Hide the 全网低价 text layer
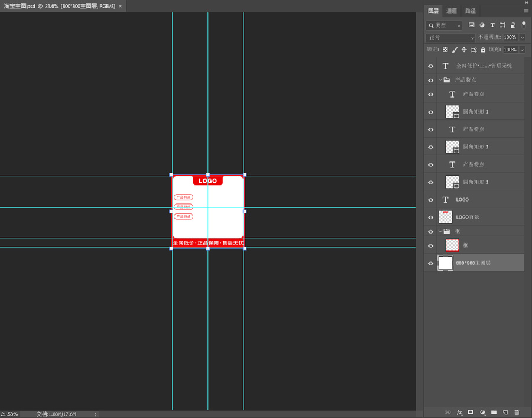Viewport: 532px width, 418px height. (x=430, y=66)
